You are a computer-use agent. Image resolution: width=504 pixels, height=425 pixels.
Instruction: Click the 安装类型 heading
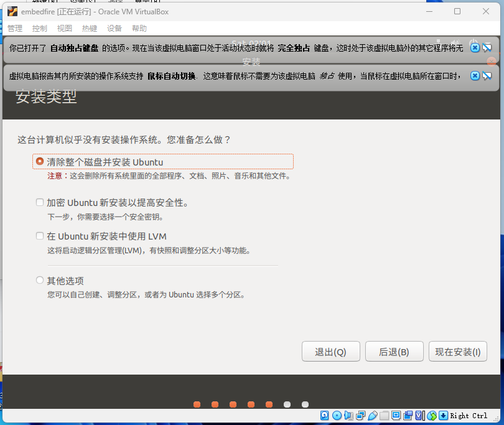[46, 96]
